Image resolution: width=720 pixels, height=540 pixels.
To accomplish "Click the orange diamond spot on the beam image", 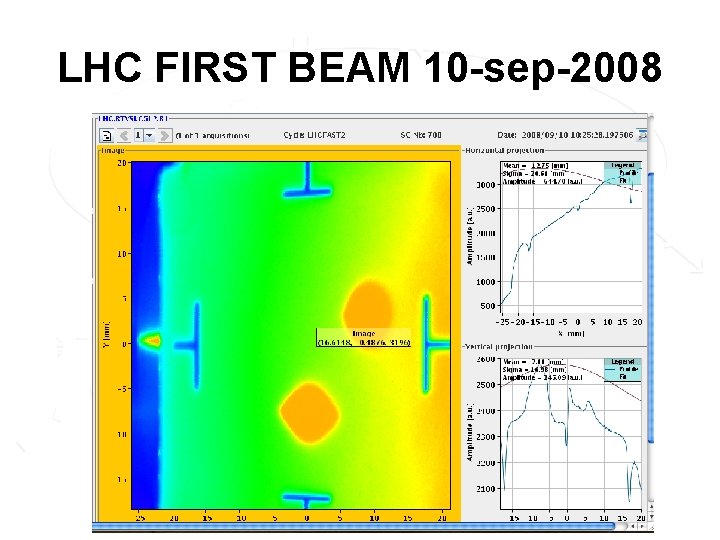I will [x=310, y=413].
